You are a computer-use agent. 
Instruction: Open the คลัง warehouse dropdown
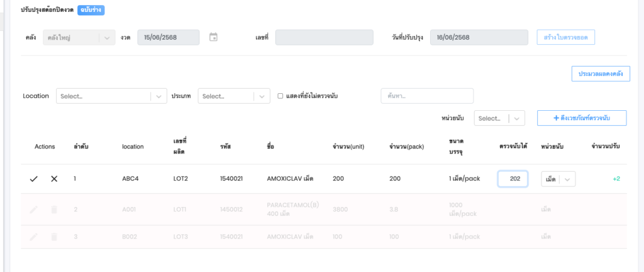(x=79, y=37)
